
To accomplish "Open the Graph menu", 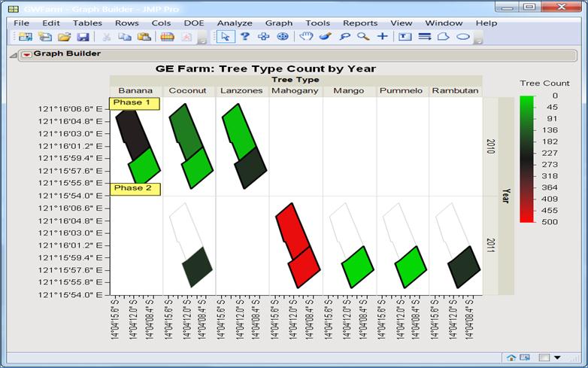I will [279, 23].
